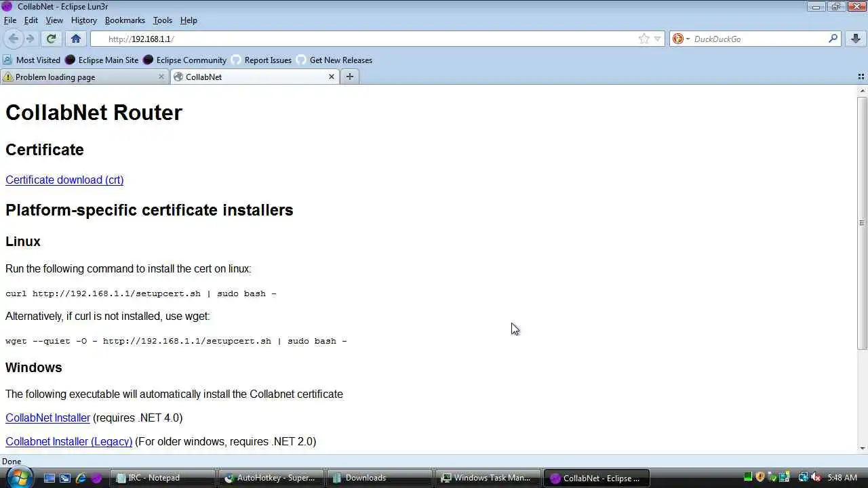
Task: Click the network tray icon
Action: (804, 477)
